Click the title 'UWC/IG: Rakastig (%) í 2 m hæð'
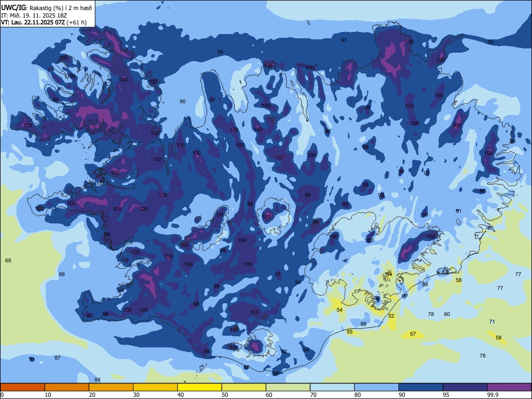 coord(46,8)
